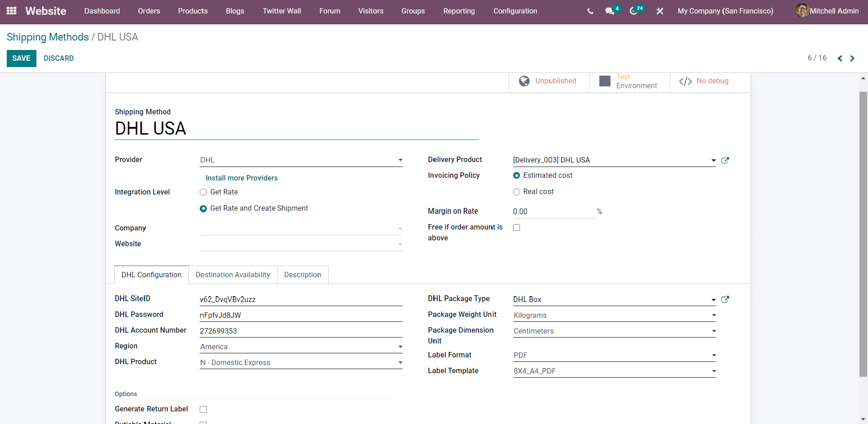Open the Region dropdown
Screen dimensions: 868x424
(x=301, y=347)
